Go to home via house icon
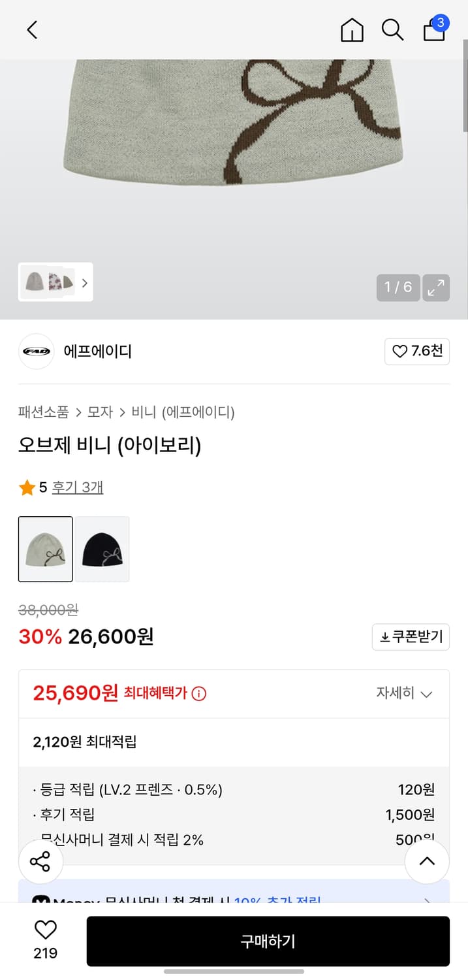This screenshot has width=468, height=980. (x=352, y=30)
